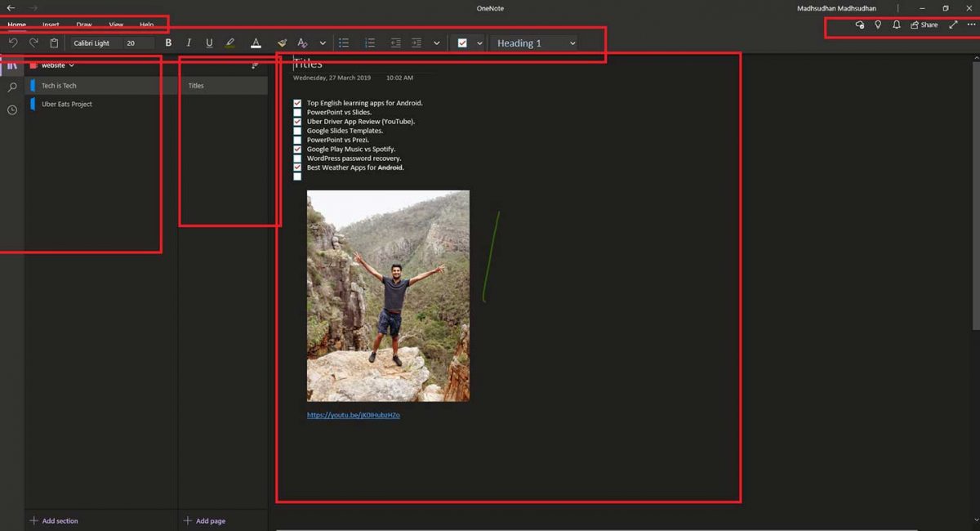Click the Notifications bell icon
Viewport: 980px width, 531px height.
coord(896,25)
